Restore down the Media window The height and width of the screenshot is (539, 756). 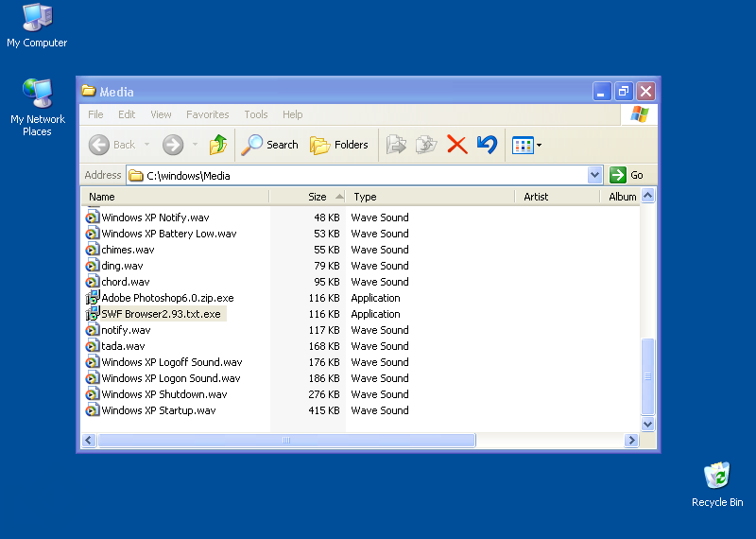(624, 91)
